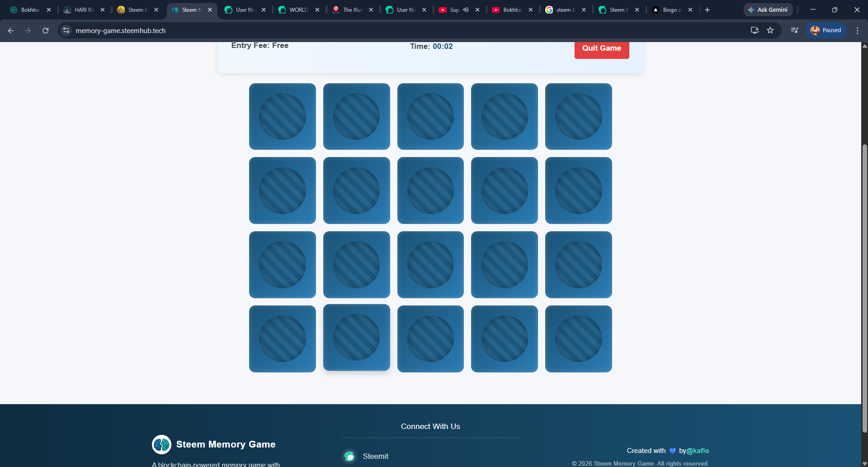Open the Chrome three-dot menu

click(857, 30)
